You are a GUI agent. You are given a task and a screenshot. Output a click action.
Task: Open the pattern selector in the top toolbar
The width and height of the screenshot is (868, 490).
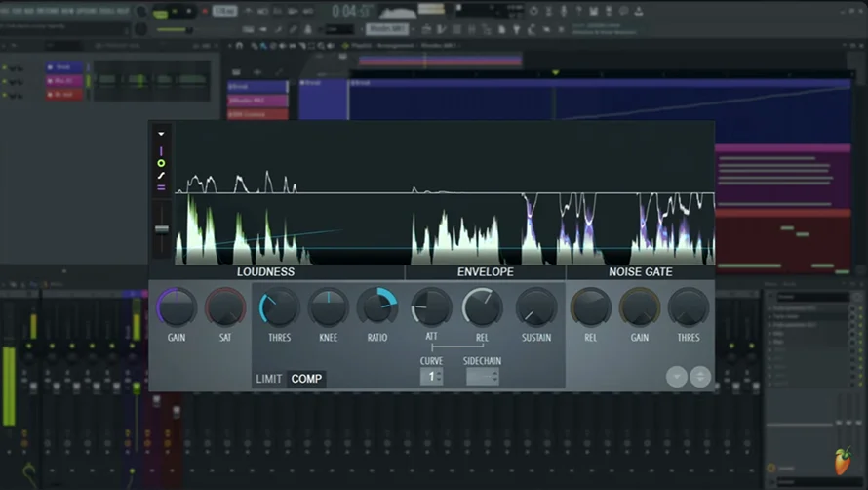[387, 29]
